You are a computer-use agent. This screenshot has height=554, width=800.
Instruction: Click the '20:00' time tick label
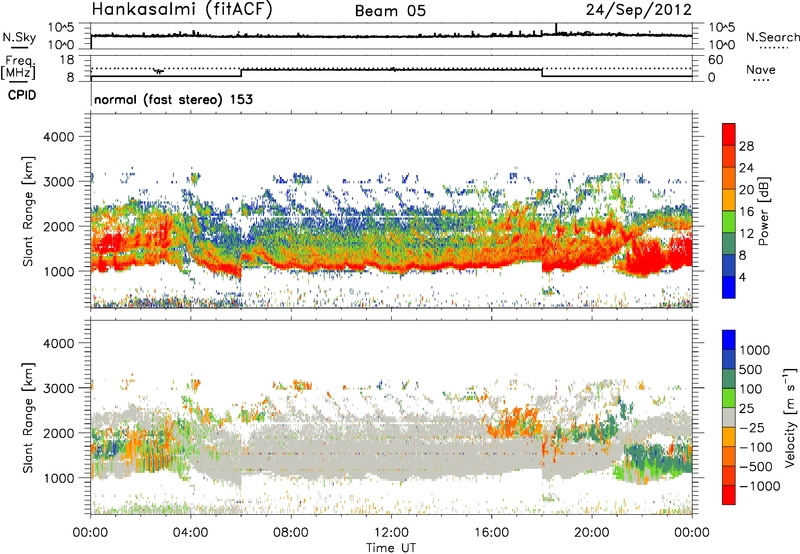click(x=591, y=533)
